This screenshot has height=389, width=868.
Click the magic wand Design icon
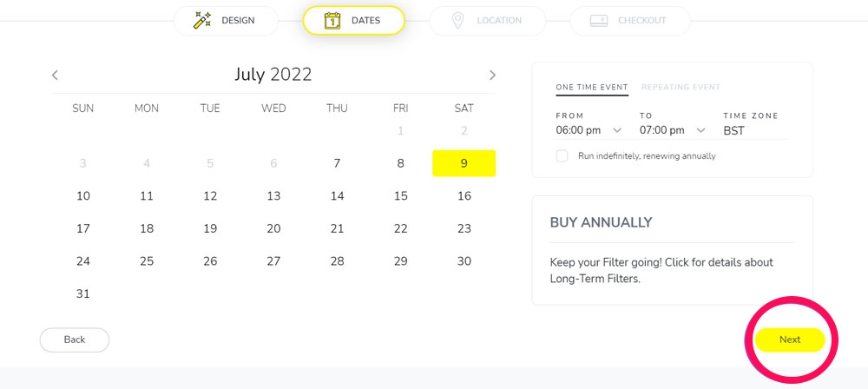[x=202, y=20]
